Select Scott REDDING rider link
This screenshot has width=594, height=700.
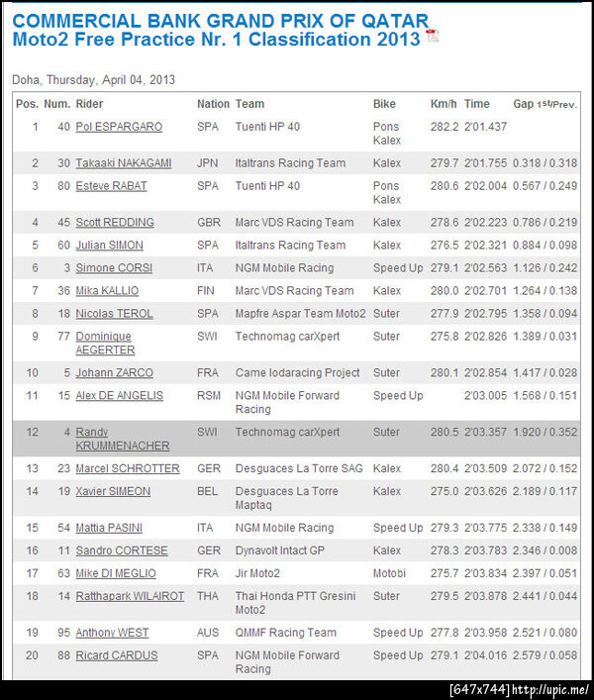tap(114, 223)
